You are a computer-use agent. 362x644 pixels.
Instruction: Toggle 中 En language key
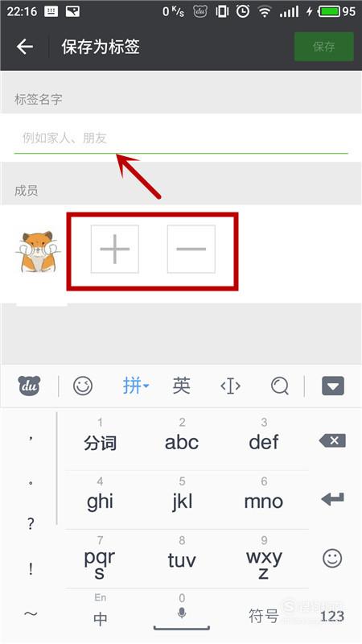click(100, 610)
